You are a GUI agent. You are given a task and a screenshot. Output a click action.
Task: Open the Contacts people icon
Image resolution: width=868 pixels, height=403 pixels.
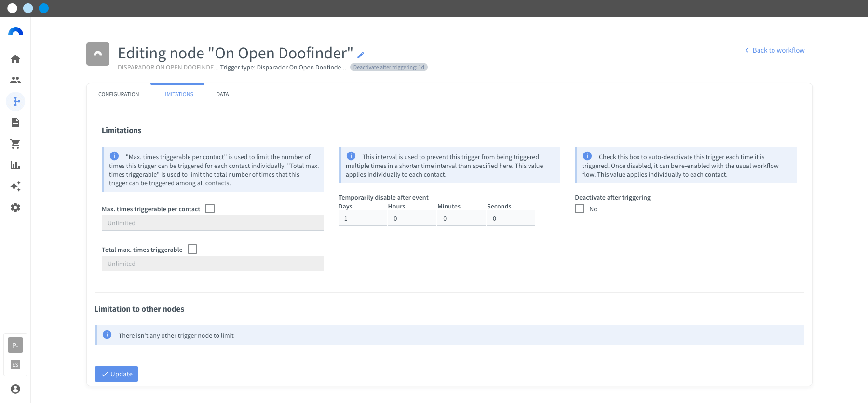(x=15, y=80)
